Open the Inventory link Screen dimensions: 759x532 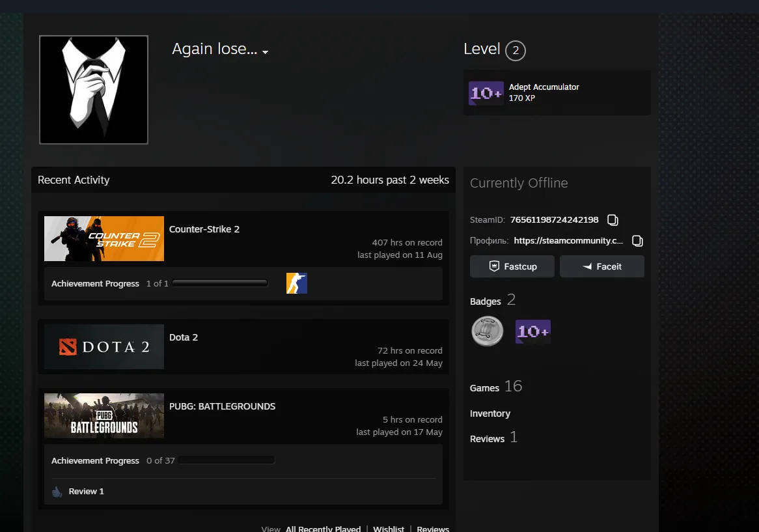[x=490, y=413]
